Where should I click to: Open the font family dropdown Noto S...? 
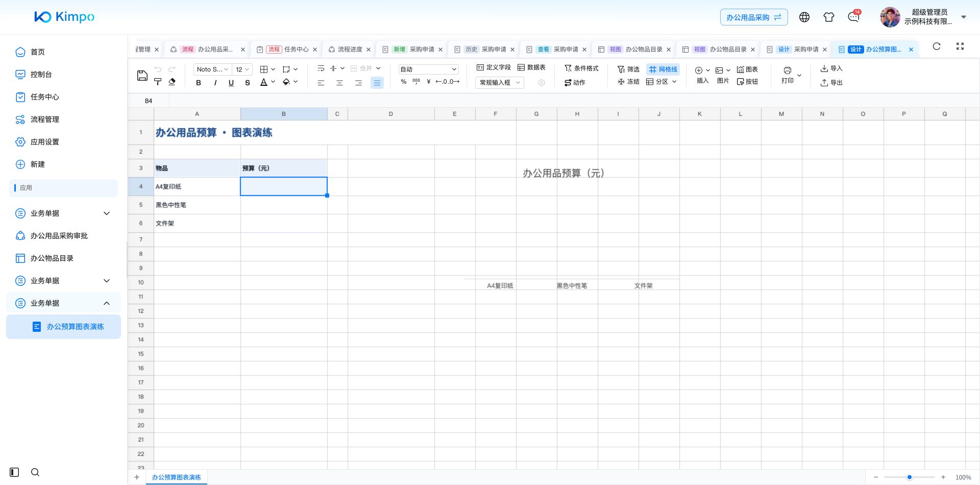[212, 69]
